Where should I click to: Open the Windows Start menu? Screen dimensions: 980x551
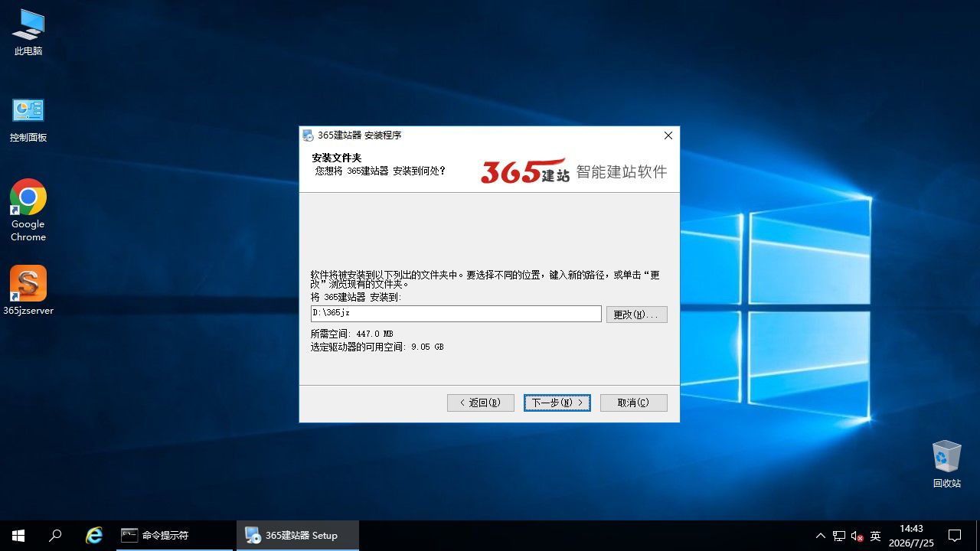click(x=18, y=536)
